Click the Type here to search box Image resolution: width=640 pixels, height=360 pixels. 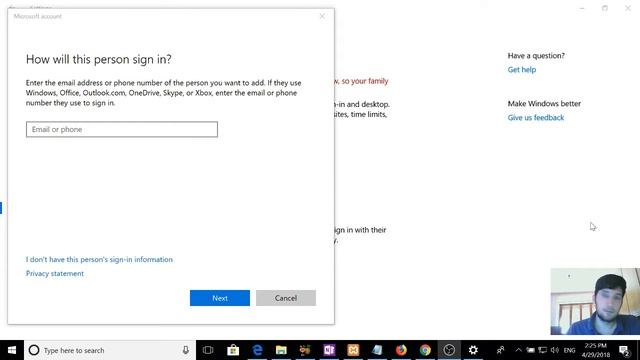tap(110, 350)
